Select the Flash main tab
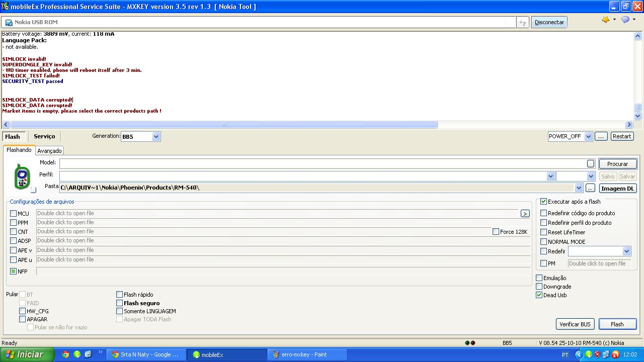The height and width of the screenshot is (362, 644). click(x=13, y=137)
